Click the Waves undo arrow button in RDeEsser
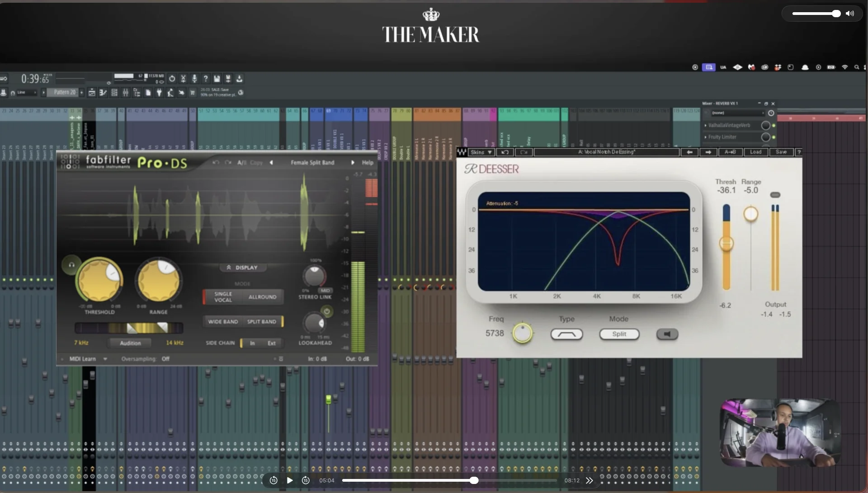Viewport: 868px width, 493px height. 505,152
